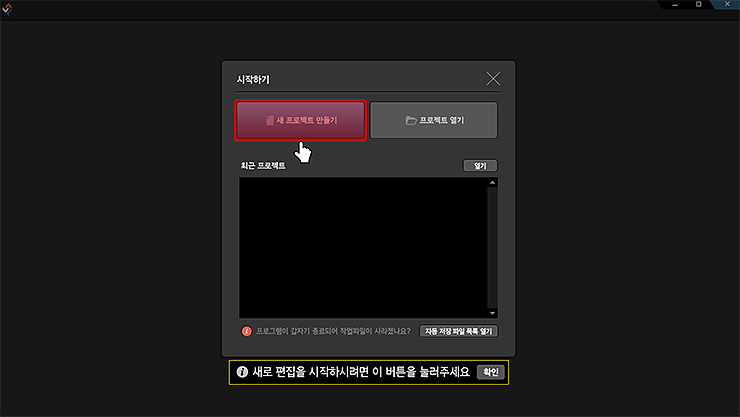The width and height of the screenshot is (740, 417).
Task: Click the info icon in the yellow tooltip
Action: tap(242, 372)
